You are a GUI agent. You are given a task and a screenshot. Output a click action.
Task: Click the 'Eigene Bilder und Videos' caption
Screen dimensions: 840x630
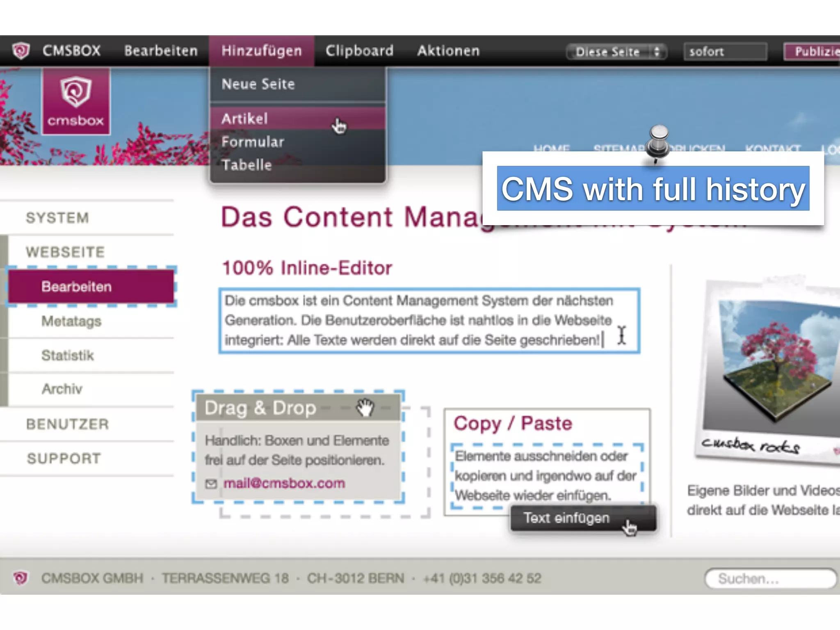[x=764, y=500]
